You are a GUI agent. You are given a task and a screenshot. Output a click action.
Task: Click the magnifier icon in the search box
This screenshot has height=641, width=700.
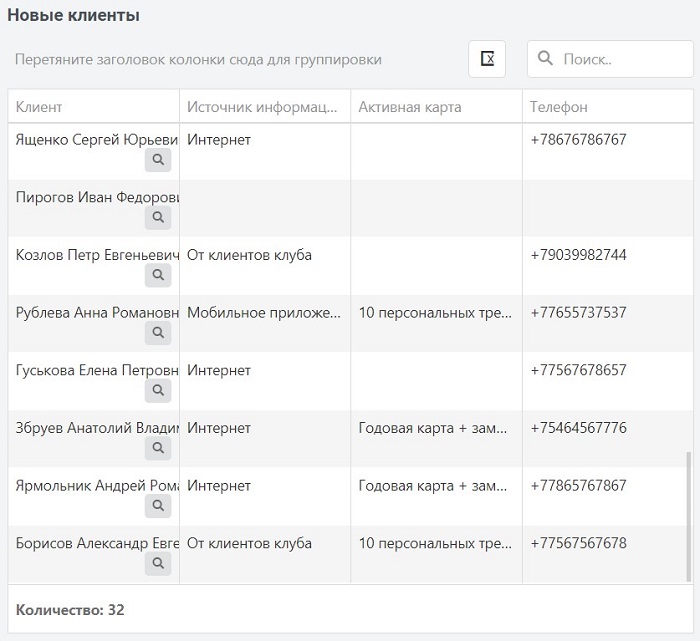545,58
